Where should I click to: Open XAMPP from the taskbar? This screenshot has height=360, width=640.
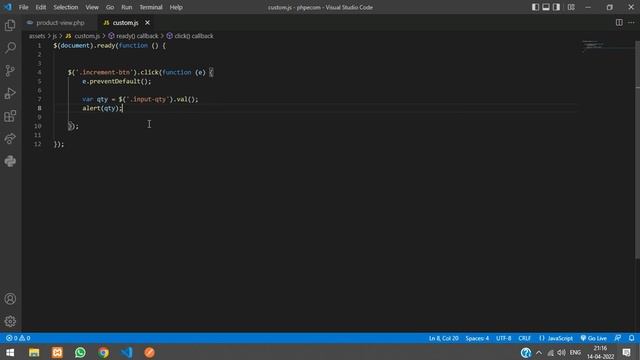click(x=57, y=352)
